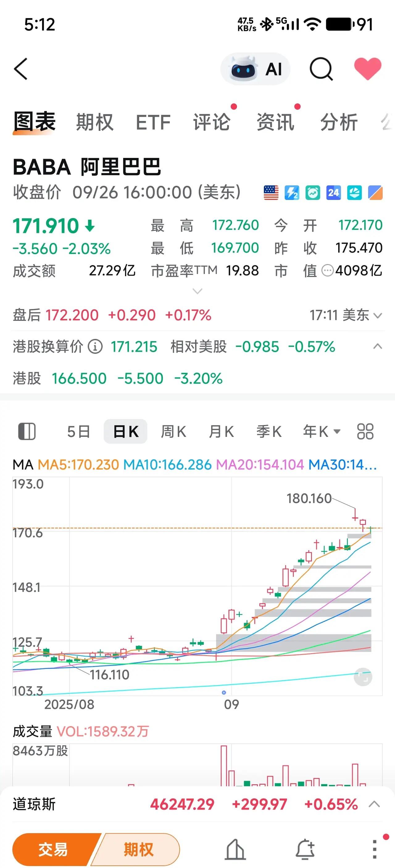
Task: Tap the MA5:170.230 indicator label
Action: pyautogui.click(x=78, y=465)
